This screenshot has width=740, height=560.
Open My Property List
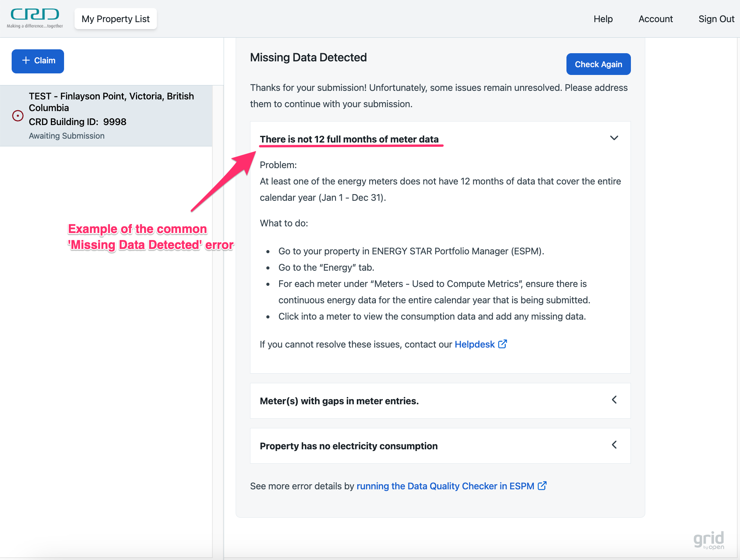115,19
